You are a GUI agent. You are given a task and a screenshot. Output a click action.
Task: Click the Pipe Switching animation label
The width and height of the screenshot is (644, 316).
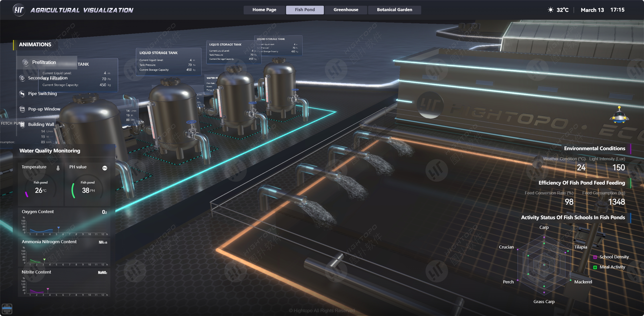click(42, 94)
